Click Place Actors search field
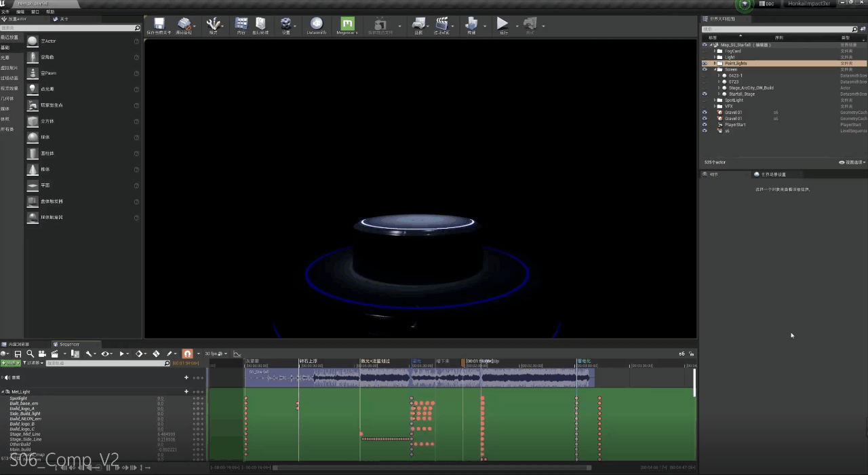Screen dimensions: 868x475 coord(70,28)
